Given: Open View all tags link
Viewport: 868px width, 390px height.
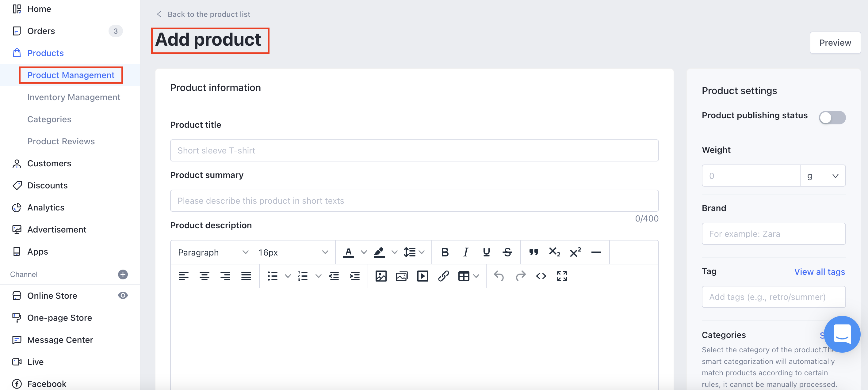Looking at the screenshot, I should tap(819, 271).
